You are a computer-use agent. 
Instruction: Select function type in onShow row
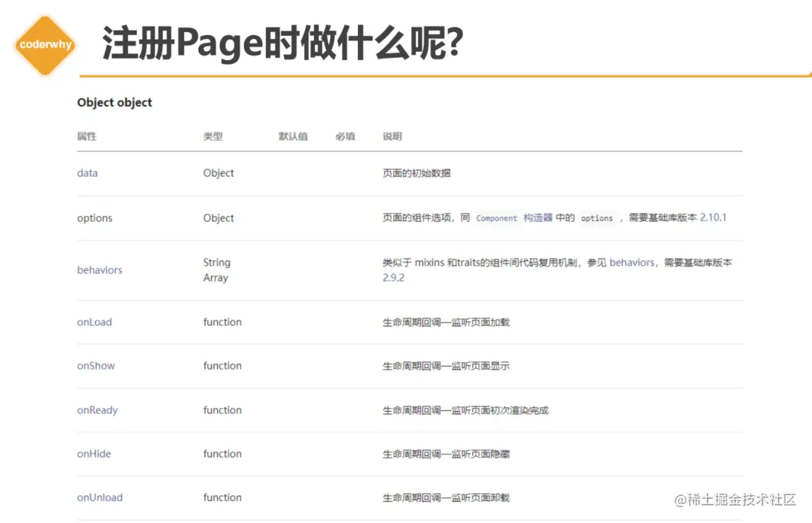pos(222,365)
